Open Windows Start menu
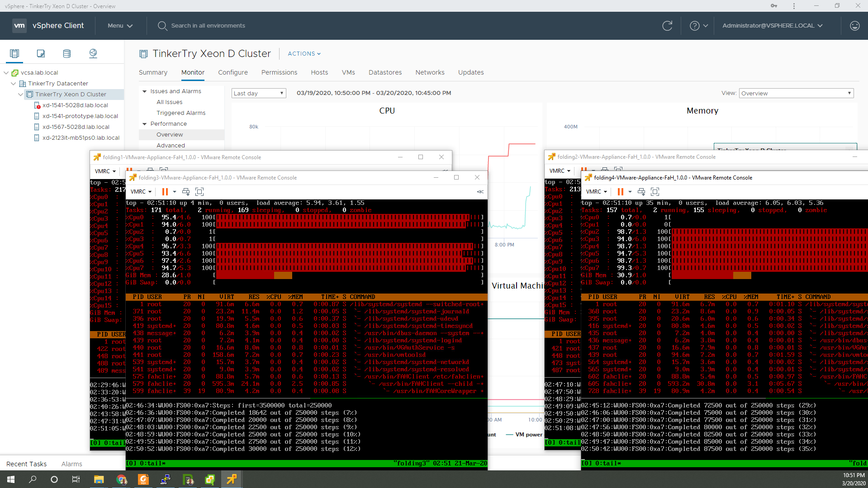Viewport: 868px width, 488px height. click(x=11, y=479)
